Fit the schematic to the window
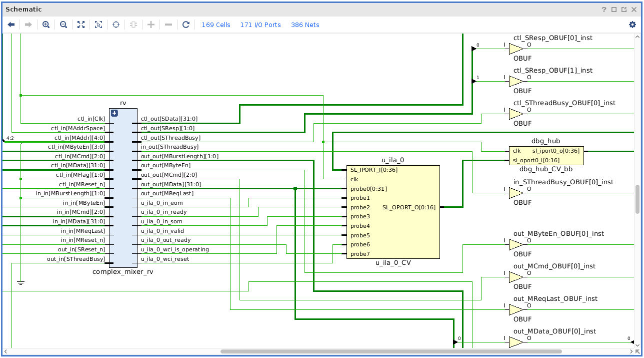 [81, 25]
